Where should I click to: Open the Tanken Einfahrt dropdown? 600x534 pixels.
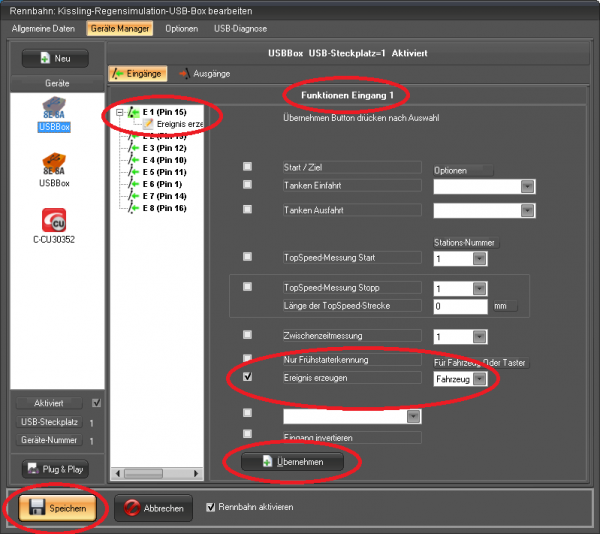tap(526, 186)
